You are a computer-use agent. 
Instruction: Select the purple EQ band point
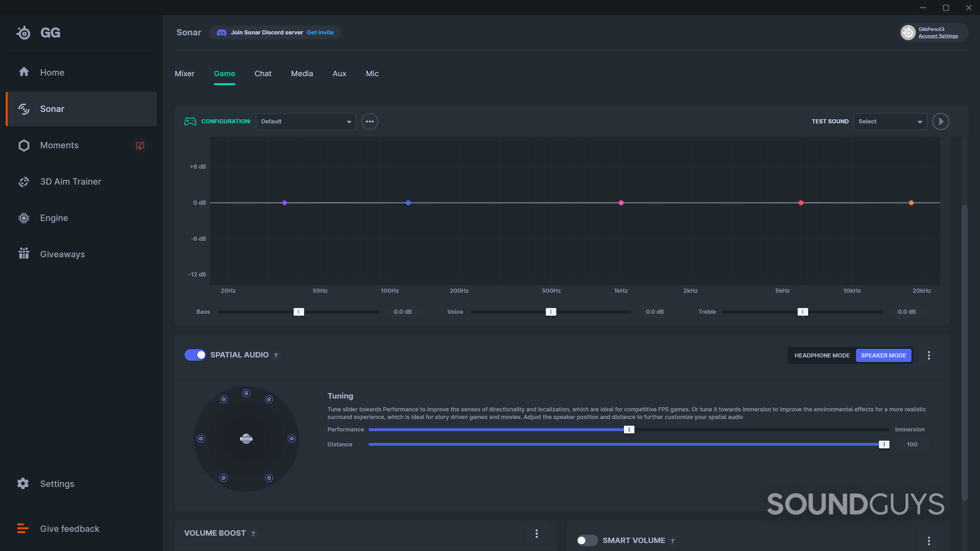coord(285,203)
